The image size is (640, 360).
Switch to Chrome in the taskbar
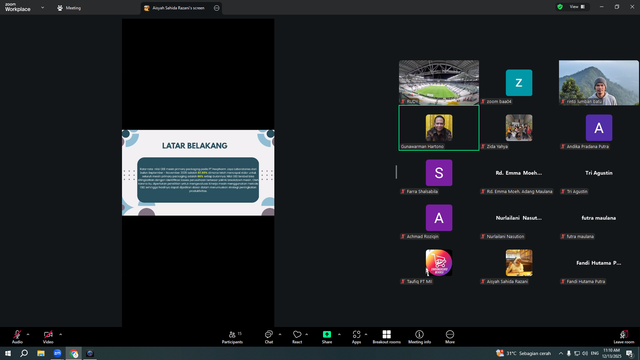pos(74,353)
